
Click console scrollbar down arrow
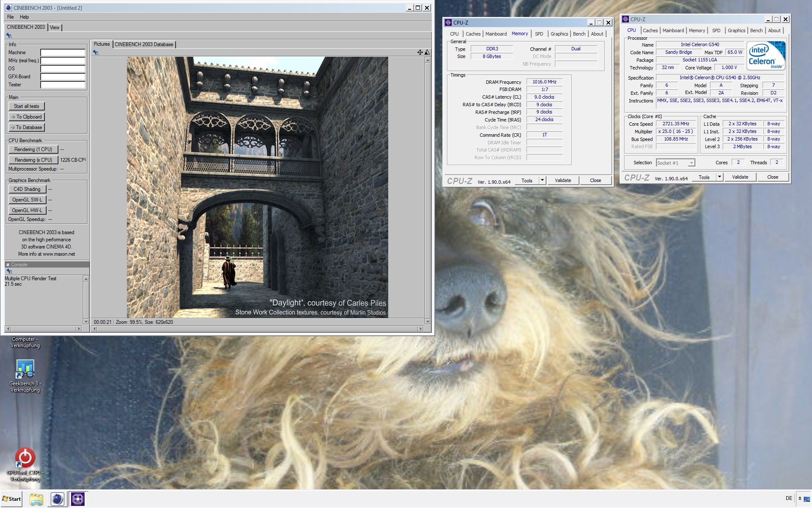pyautogui.click(x=86, y=322)
